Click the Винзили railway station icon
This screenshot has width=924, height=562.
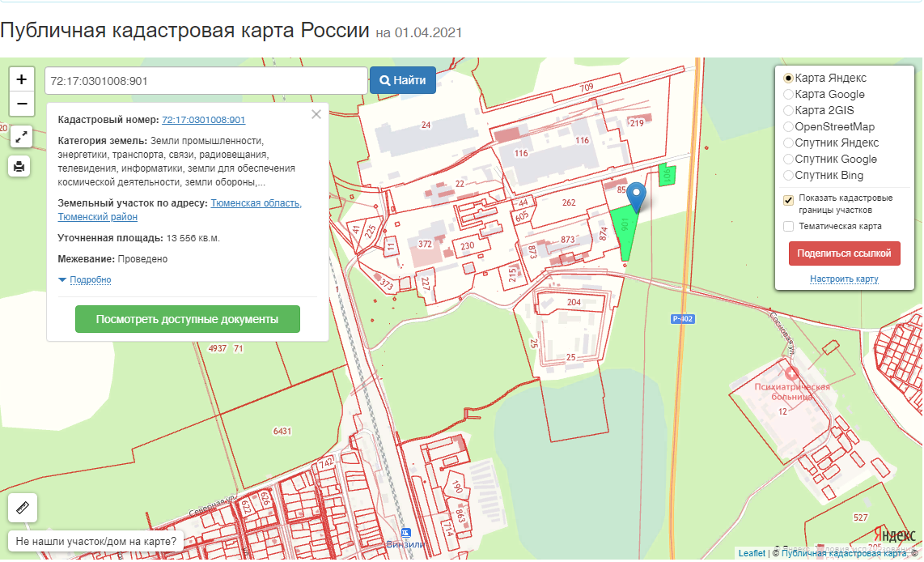pos(405,533)
